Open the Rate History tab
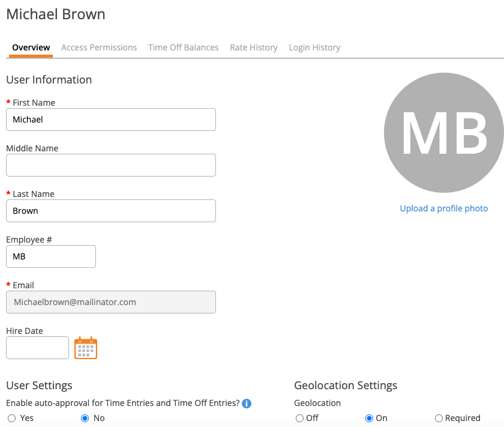Viewport: 504px width, 427px height. pos(254,47)
